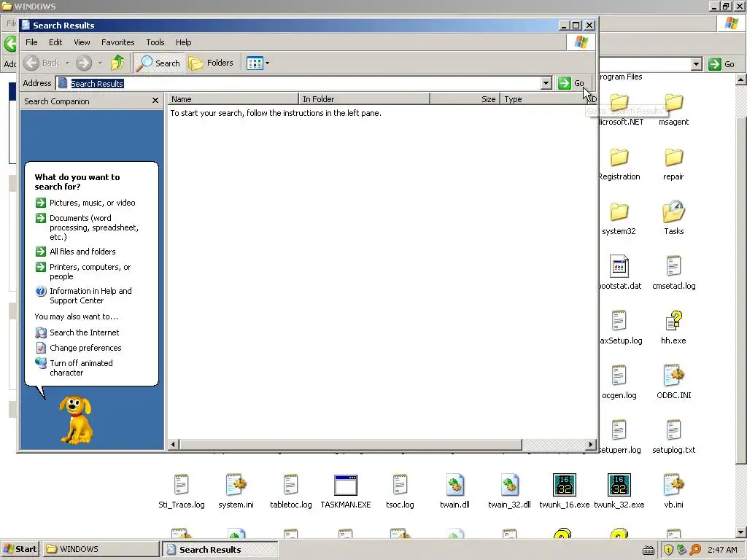The height and width of the screenshot is (560, 747).
Task: Select the msagent folder in WINDOWS window
Action: [673, 109]
